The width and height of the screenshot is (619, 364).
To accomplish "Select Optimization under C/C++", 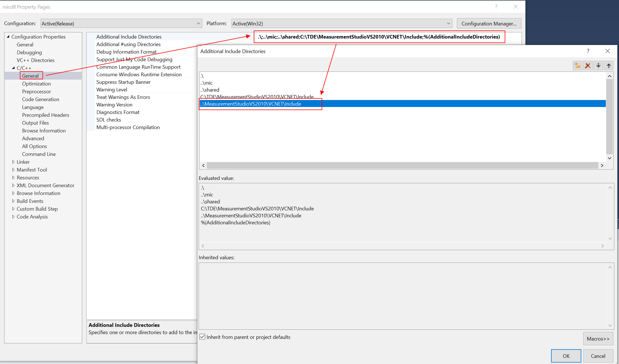I will click(x=36, y=84).
